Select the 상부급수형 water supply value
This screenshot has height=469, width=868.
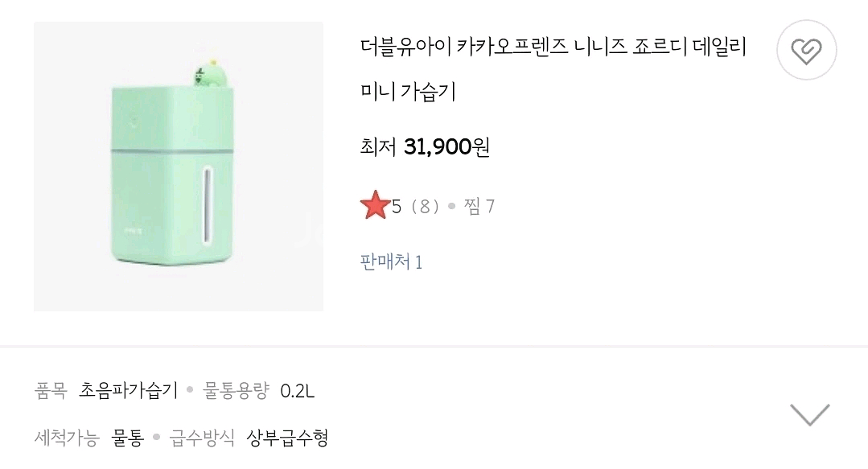click(287, 438)
